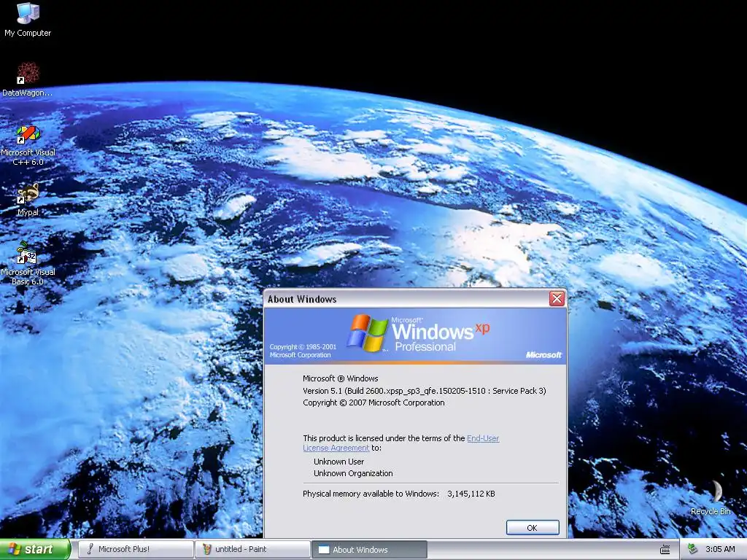Click the Unknown Organization text
Viewport: 747px width, 560px height.
point(353,473)
